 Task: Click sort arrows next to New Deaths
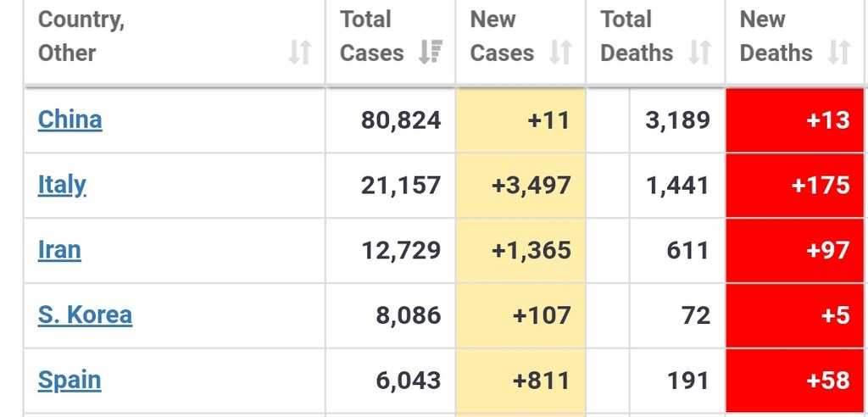838,53
